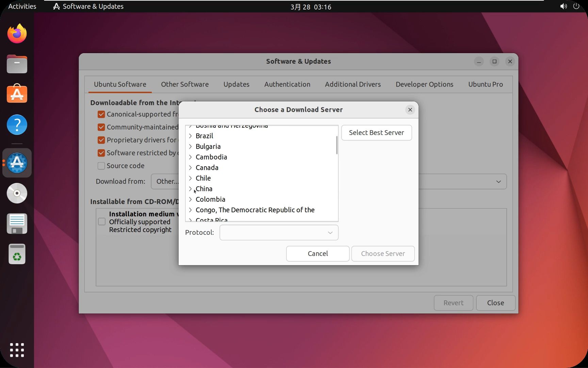Open the disc drive dock icon
This screenshot has width=588, height=368.
tap(17, 193)
